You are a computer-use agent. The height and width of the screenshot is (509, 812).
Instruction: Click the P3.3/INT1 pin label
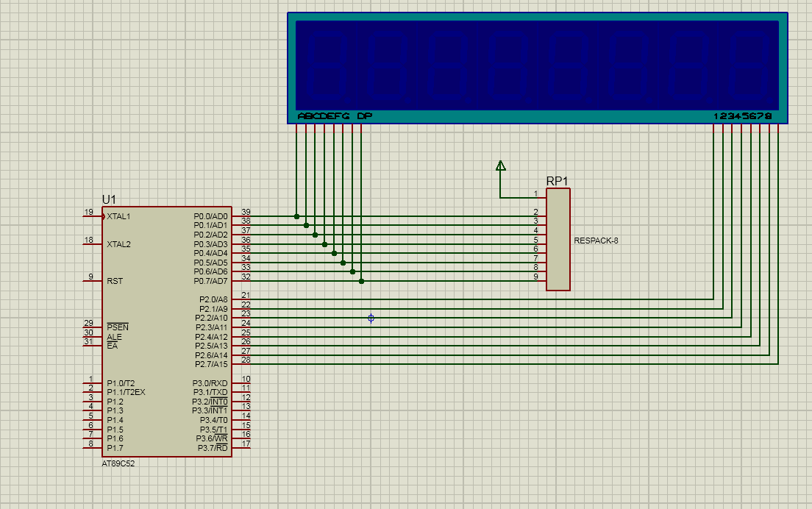pos(210,410)
